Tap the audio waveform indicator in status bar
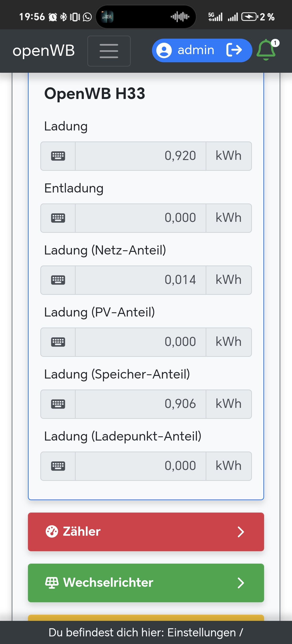Screen dimensions: 292x644 click(x=180, y=17)
